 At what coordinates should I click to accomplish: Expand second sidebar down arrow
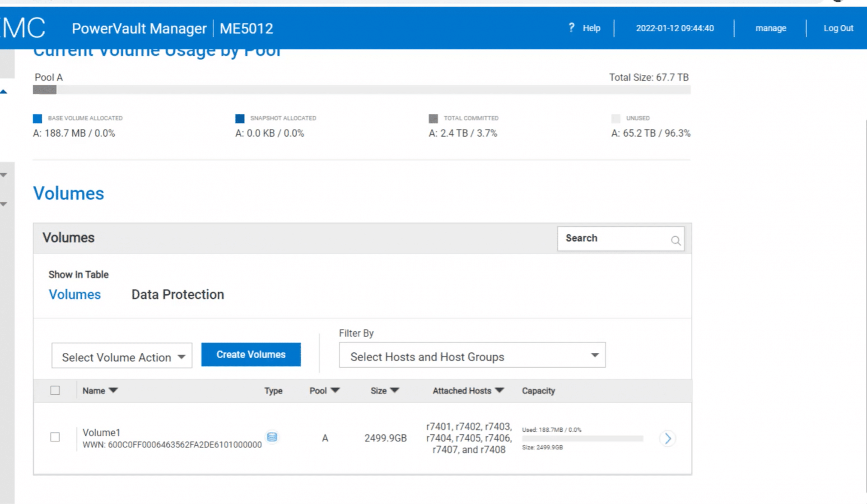(4, 204)
